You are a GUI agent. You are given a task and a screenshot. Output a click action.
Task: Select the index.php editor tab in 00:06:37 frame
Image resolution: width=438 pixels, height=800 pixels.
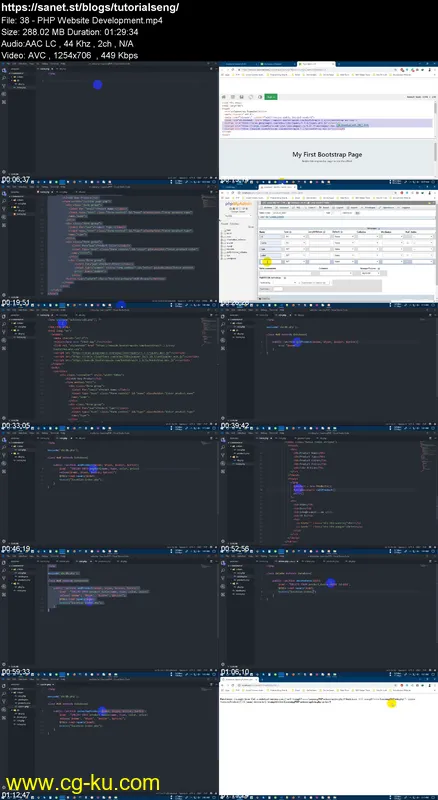pos(44,69)
